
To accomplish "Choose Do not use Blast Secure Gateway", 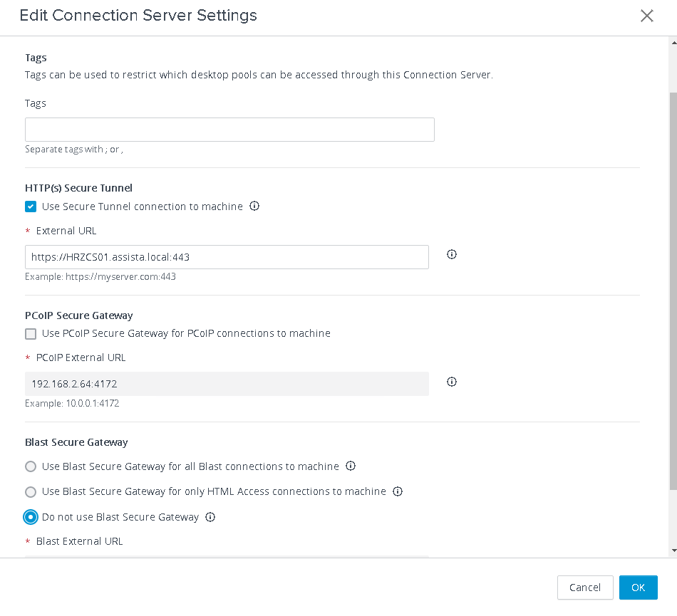I will (31, 517).
